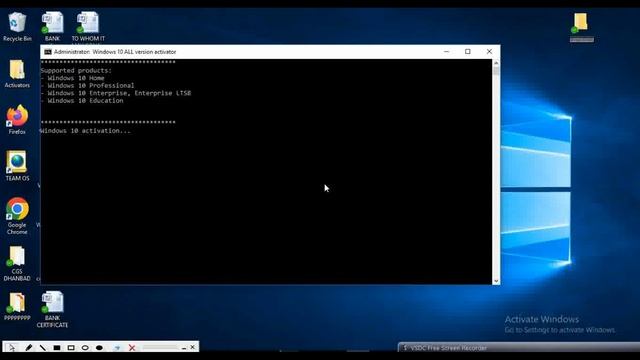Maximize the activator console window
The image size is (640, 360).
pyautogui.click(x=468, y=52)
